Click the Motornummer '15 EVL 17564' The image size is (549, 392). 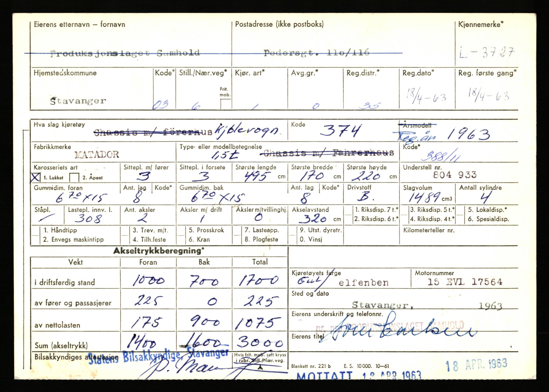click(x=465, y=282)
